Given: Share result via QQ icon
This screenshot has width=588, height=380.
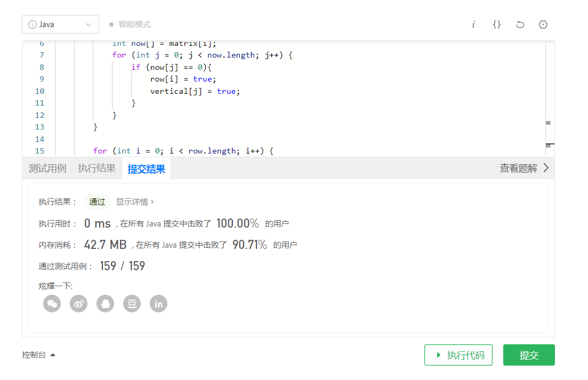Looking at the screenshot, I should (x=106, y=304).
